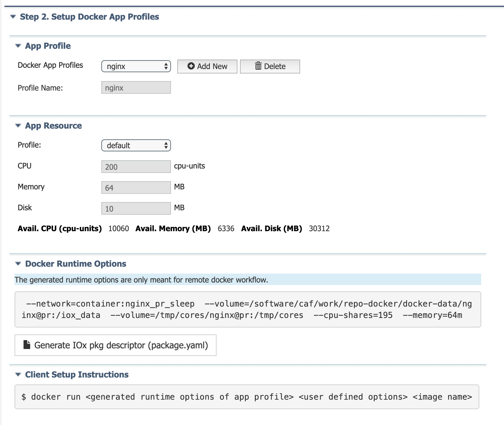Click the Profile: label under App Resource
This screenshot has height=425, width=504.
[29, 145]
